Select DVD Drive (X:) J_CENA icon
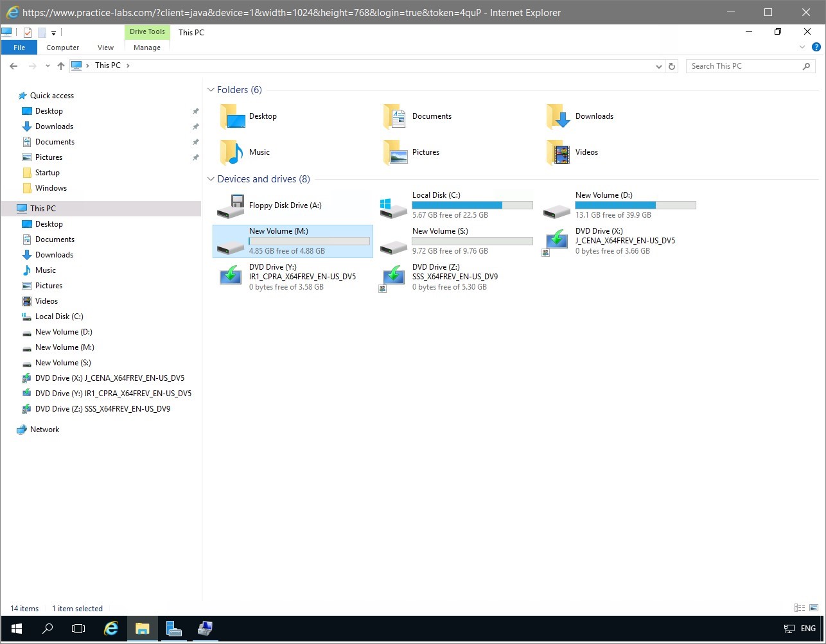826x644 pixels. point(556,241)
